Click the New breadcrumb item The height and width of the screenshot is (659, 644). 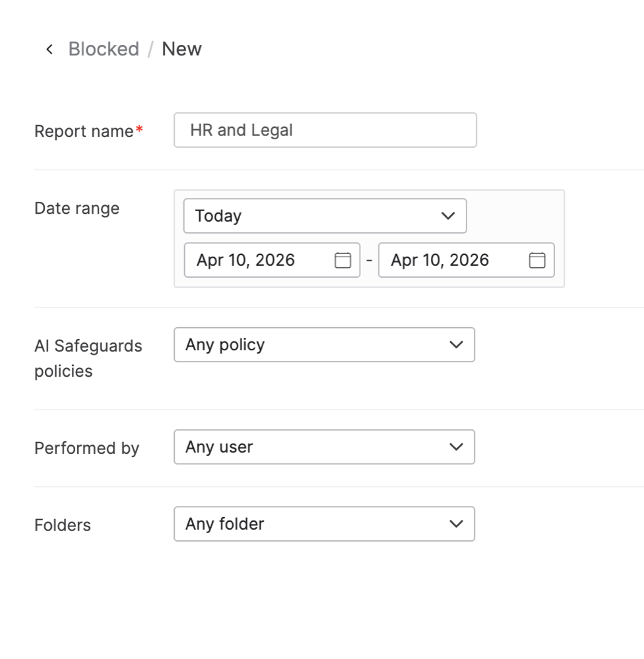(x=181, y=49)
